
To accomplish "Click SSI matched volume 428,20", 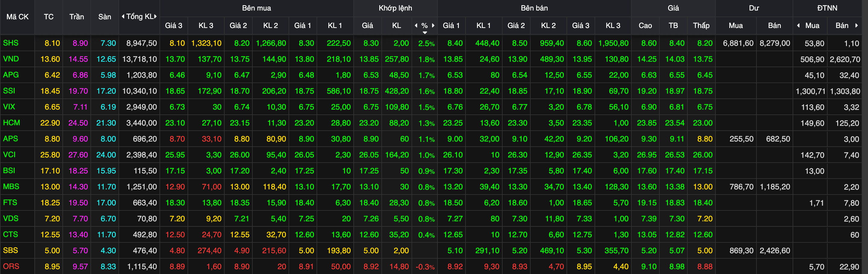I will point(397,91).
